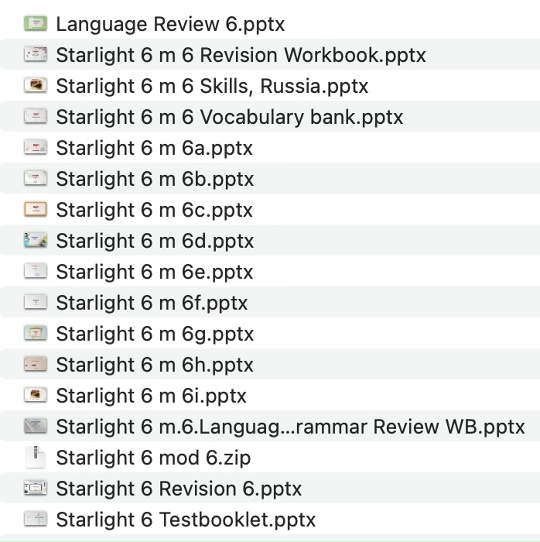Click the Skills, Russia.pptx file icon
540x542 pixels.
click(x=36, y=85)
